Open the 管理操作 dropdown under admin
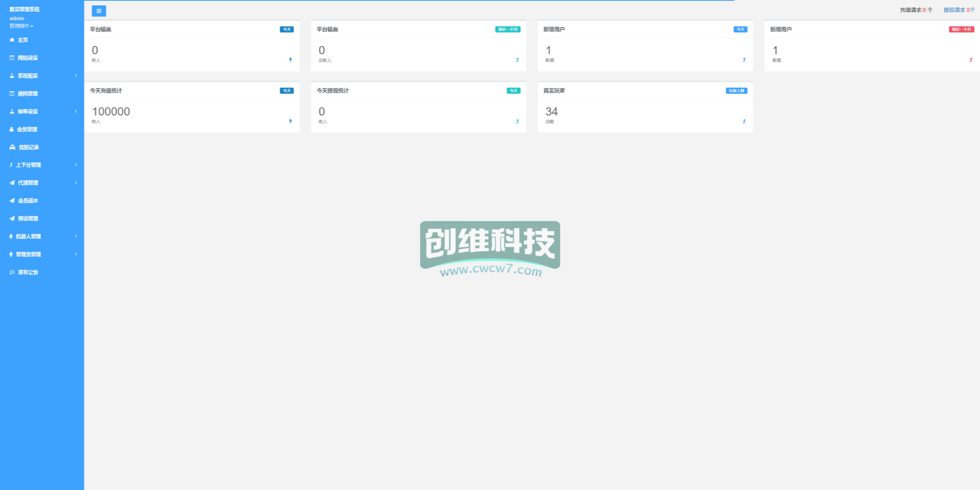The height and width of the screenshot is (490, 980). click(x=21, y=26)
